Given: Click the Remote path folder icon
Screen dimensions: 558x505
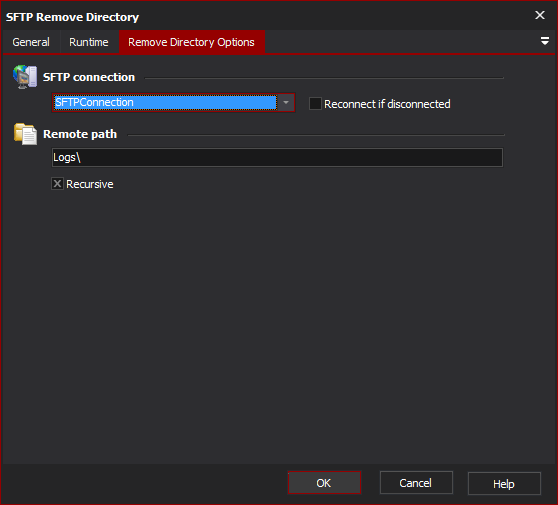Looking at the screenshot, I should [x=25, y=134].
